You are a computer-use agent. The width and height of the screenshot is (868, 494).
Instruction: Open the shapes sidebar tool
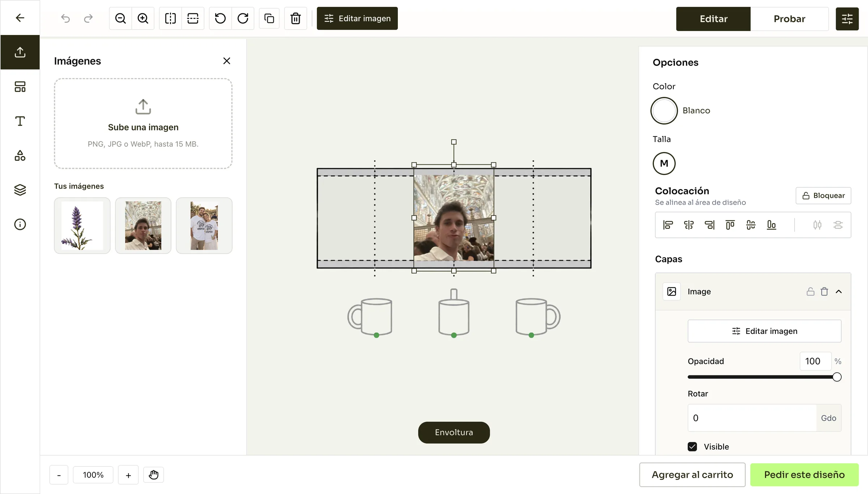20,155
